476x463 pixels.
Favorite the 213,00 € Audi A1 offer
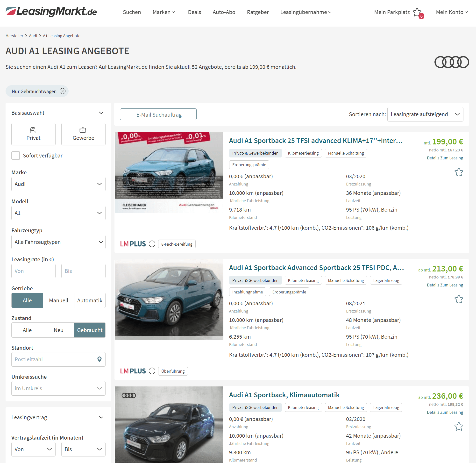tap(459, 299)
